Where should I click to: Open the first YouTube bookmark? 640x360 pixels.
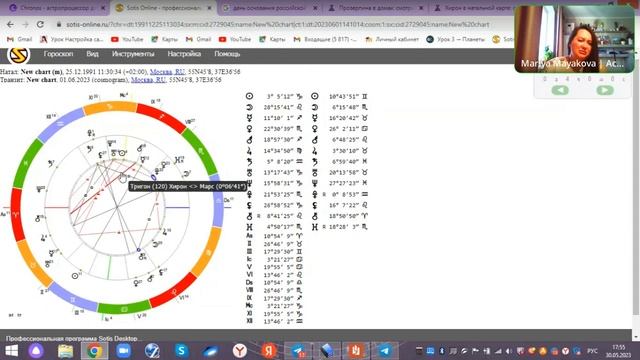127,39
